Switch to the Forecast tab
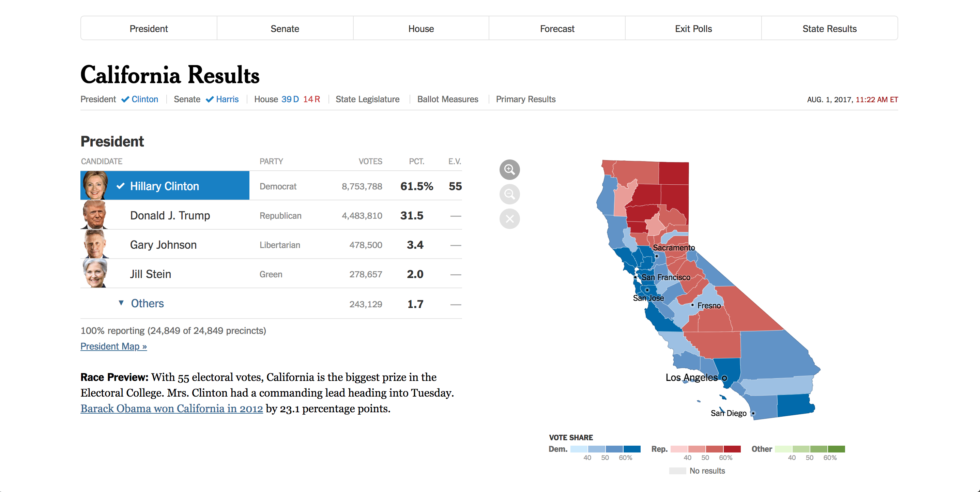This screenshot has height=492, width=980. (x=557, y=28)
